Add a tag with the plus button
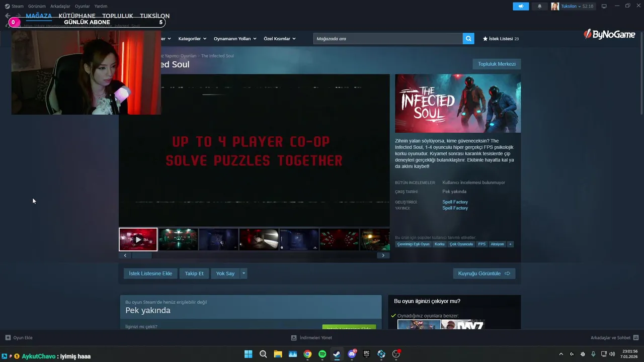The width and height of the screenshot is (644, 362). point(510,244)
